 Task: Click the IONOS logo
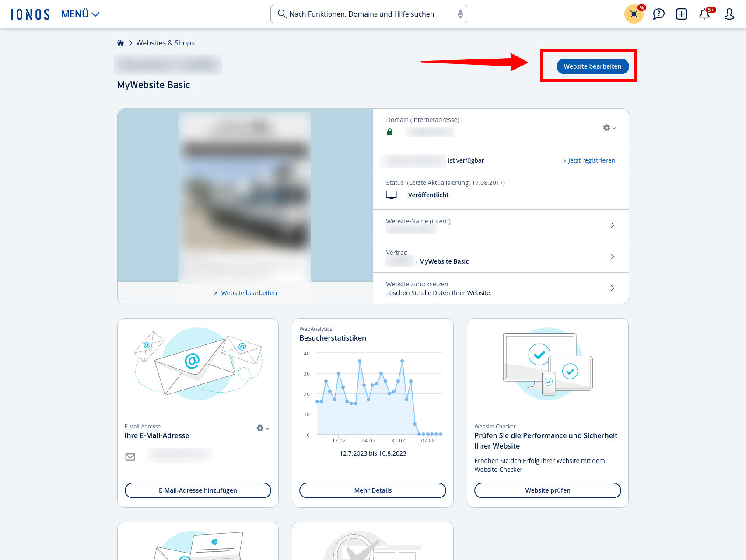tap(30, 14)
